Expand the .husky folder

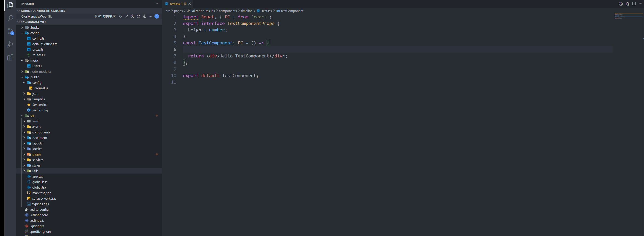click(22, 27)
